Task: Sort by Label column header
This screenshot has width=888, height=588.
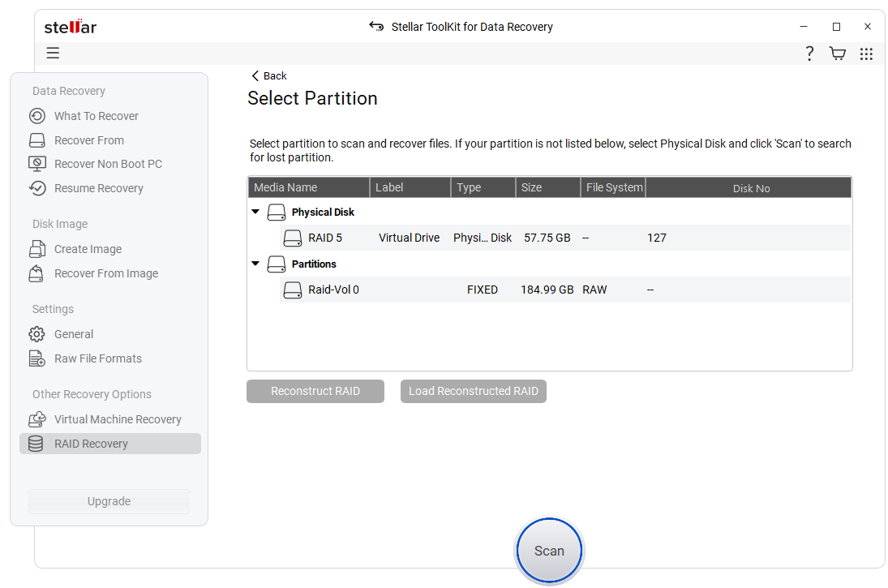Action: [410, 187]
